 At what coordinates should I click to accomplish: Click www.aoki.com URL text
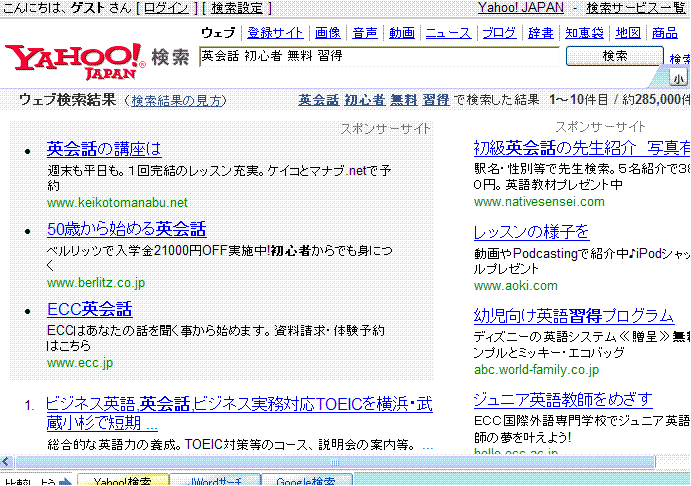[516, 286]
